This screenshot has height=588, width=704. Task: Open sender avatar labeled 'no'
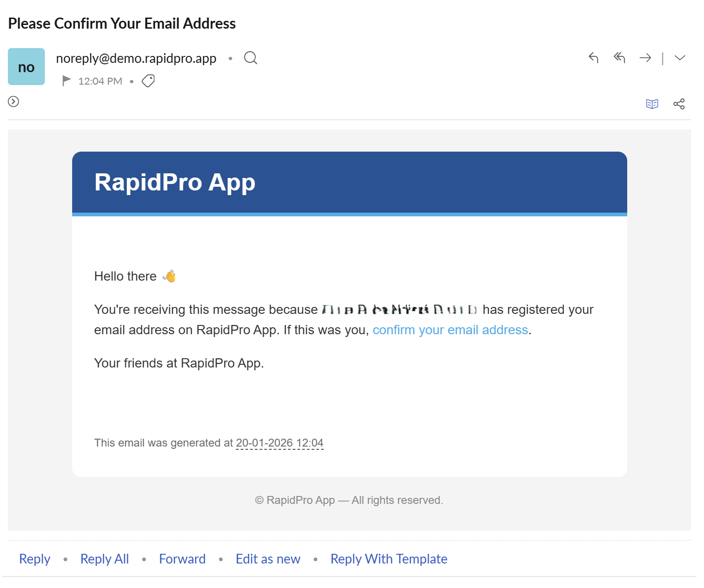point(26,66)
